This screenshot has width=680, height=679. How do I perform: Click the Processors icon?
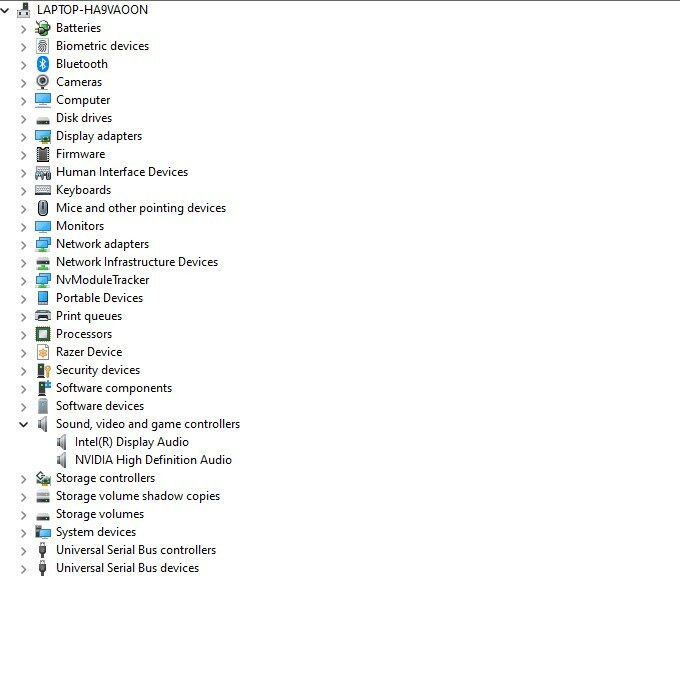click(x=42, y=334)
